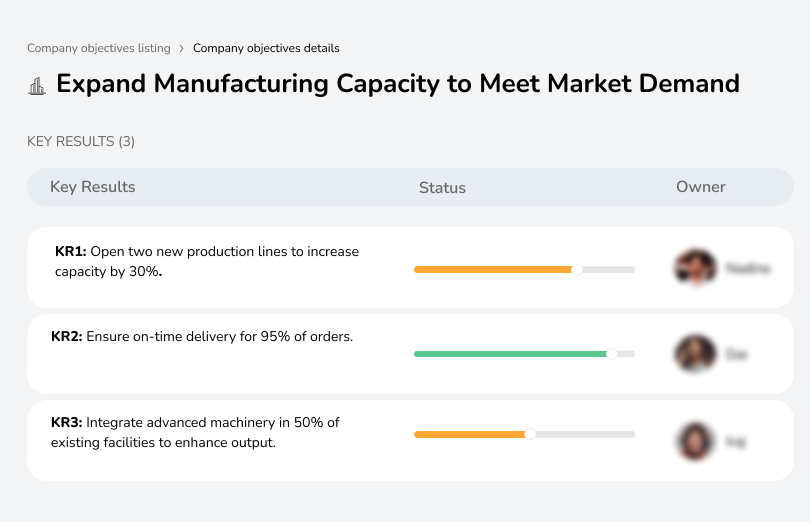Click the KEY RESULTS (3) section label

(x=81, y=142)
